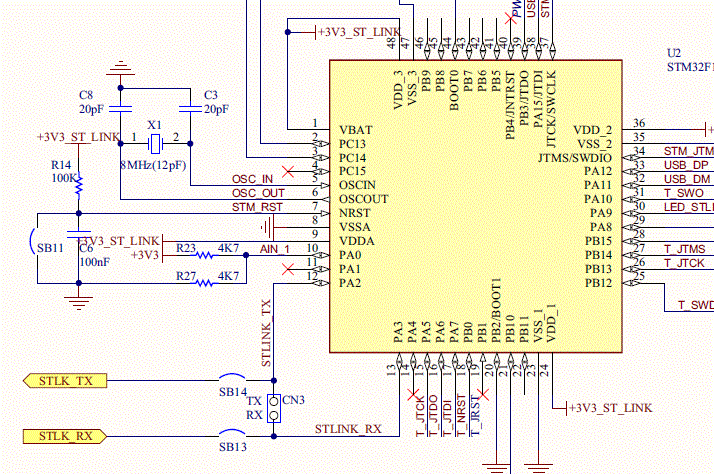Click the OSC_IN net label
Screen dimensions: 714x474
point(252,179)
